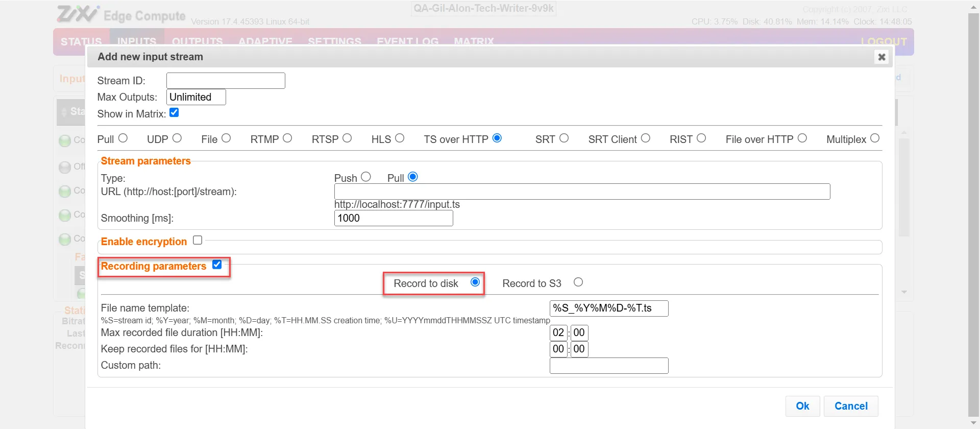Choose the File input type radio
This screenshot has width=980, height=429.
point(226,138)
